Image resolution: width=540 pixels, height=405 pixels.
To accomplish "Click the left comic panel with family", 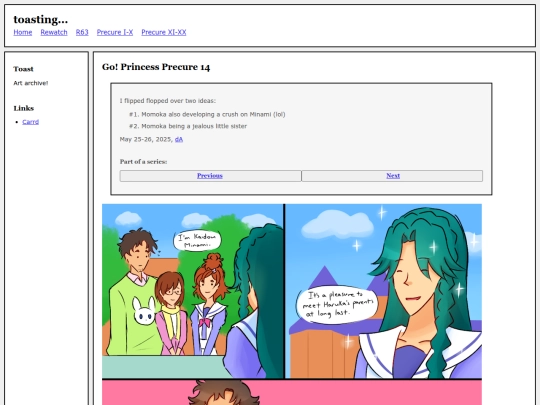I will click(193, 291).
